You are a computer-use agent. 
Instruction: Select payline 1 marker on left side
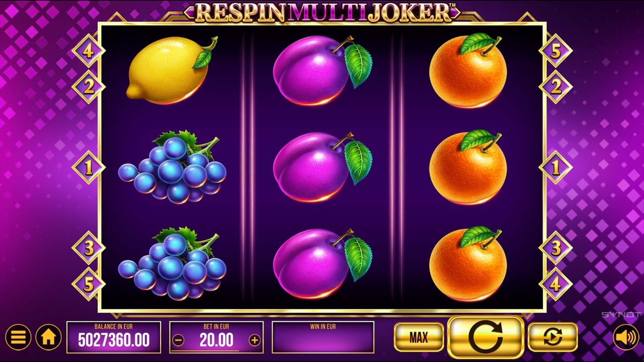(89, 167)
